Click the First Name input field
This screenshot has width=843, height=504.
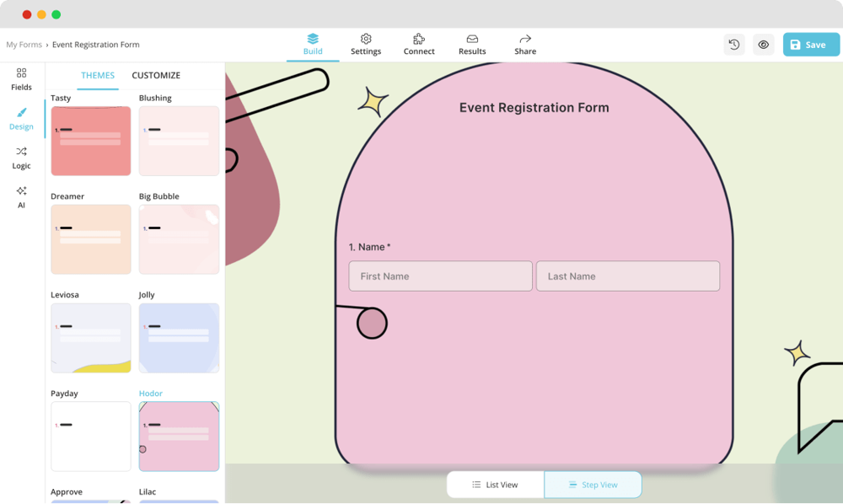coord(440,276)
